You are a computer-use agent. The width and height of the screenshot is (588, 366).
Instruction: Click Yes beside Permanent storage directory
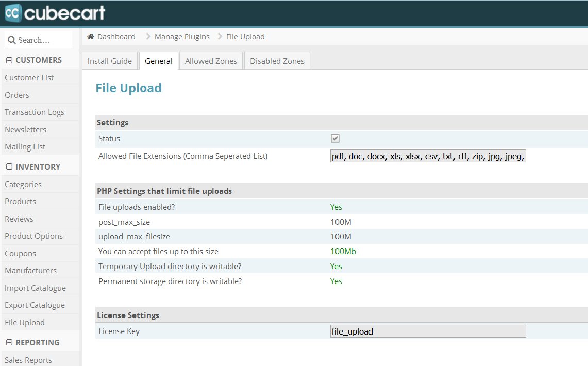336,281
